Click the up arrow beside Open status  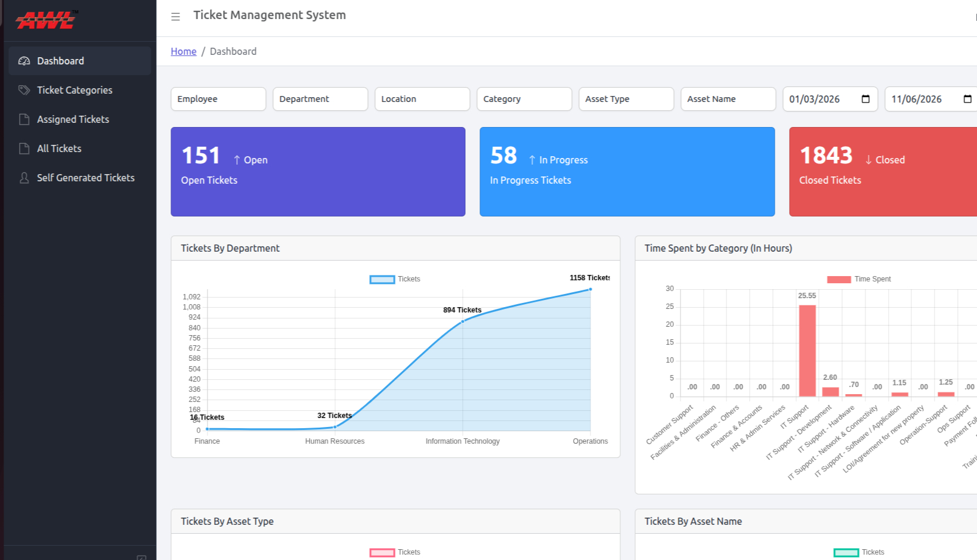[237, 160]
